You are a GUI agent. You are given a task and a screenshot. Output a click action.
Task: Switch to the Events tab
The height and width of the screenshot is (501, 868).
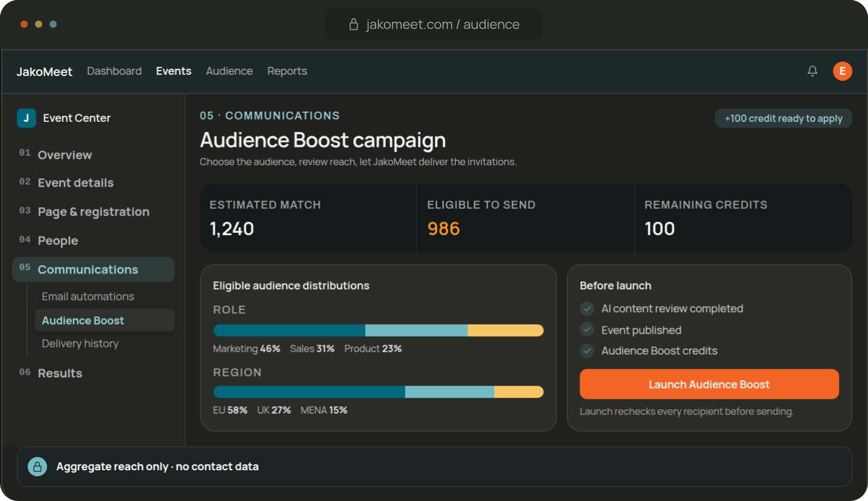click(174, 71)
